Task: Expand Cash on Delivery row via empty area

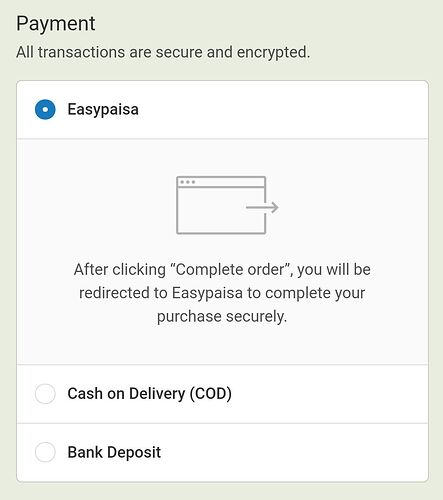Action: 328,394
